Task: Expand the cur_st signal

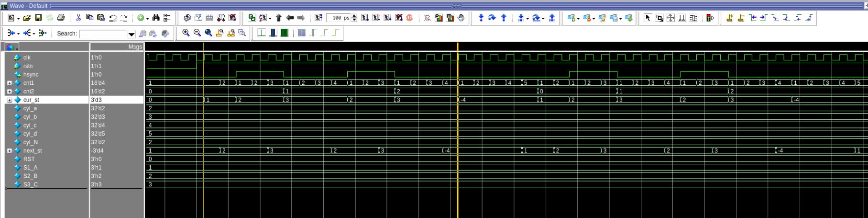Action: coord(10,100)
